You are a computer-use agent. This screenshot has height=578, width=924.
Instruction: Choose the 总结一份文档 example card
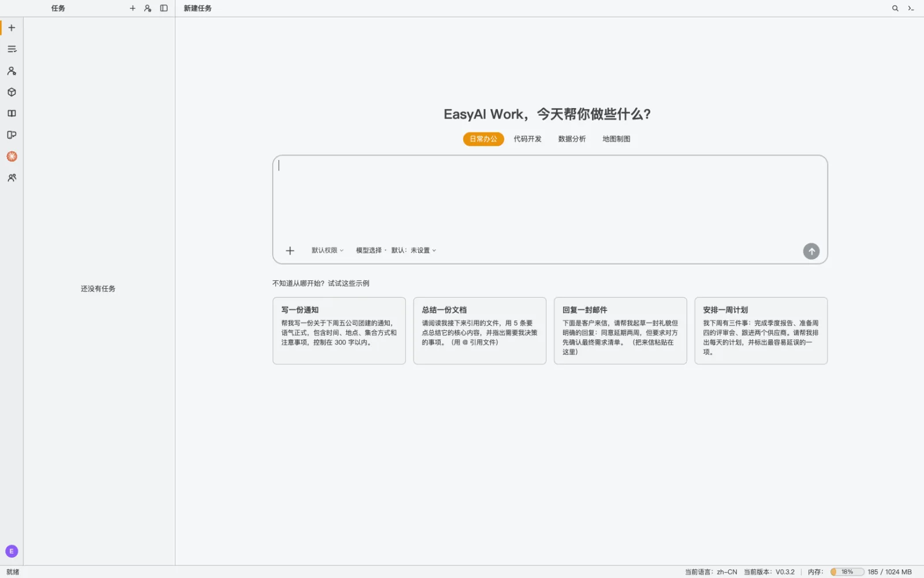pyautogui.click(x=480, y=331)
